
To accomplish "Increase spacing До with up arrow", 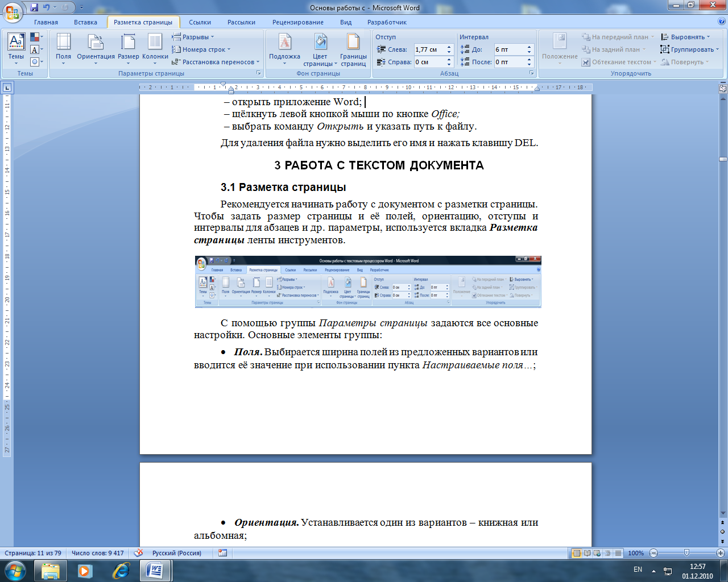I will click(x=529, y=47).
